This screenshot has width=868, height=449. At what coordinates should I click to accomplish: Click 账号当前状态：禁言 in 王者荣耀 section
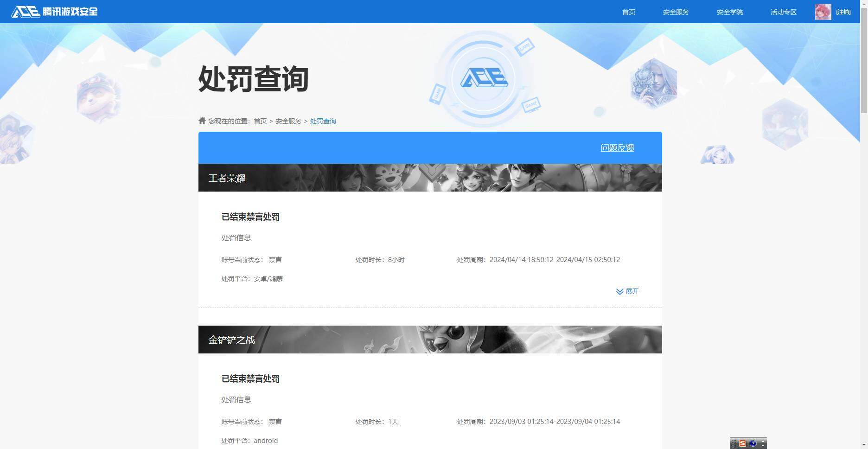click(251, 260)
